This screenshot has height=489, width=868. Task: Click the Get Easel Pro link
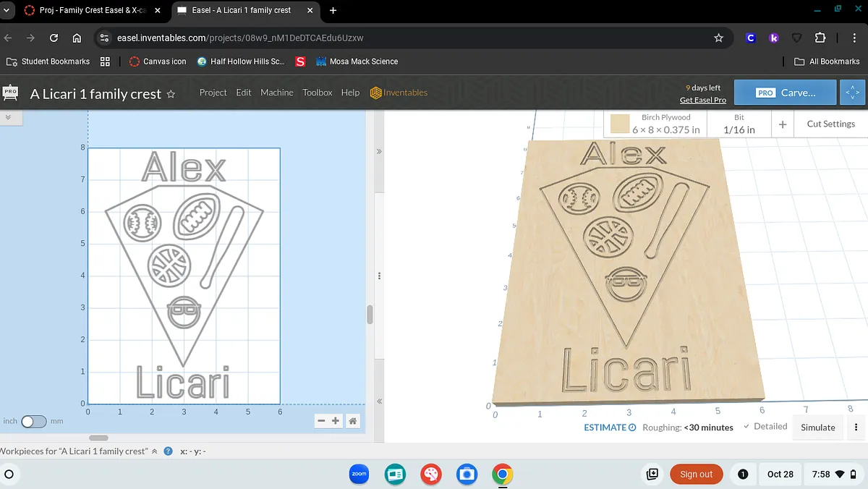[702, 100]
